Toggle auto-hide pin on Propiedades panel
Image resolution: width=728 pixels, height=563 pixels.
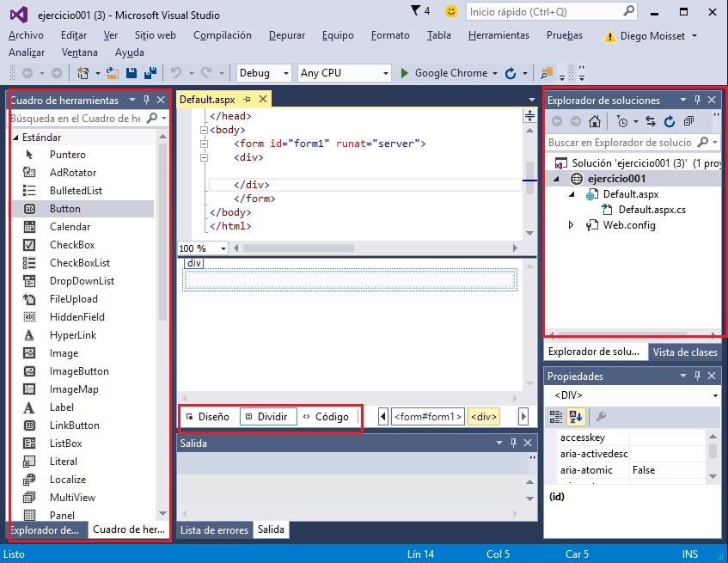(x=697, y=376)
